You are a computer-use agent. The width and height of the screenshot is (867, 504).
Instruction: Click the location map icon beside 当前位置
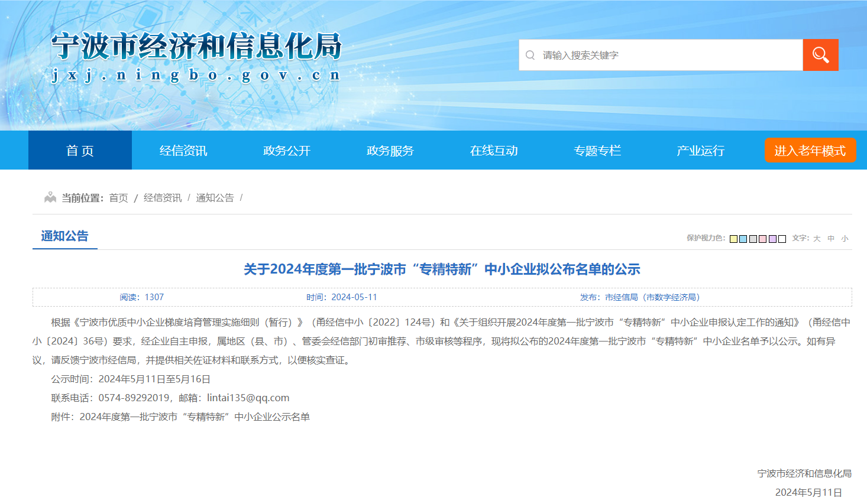click(50, 197)
